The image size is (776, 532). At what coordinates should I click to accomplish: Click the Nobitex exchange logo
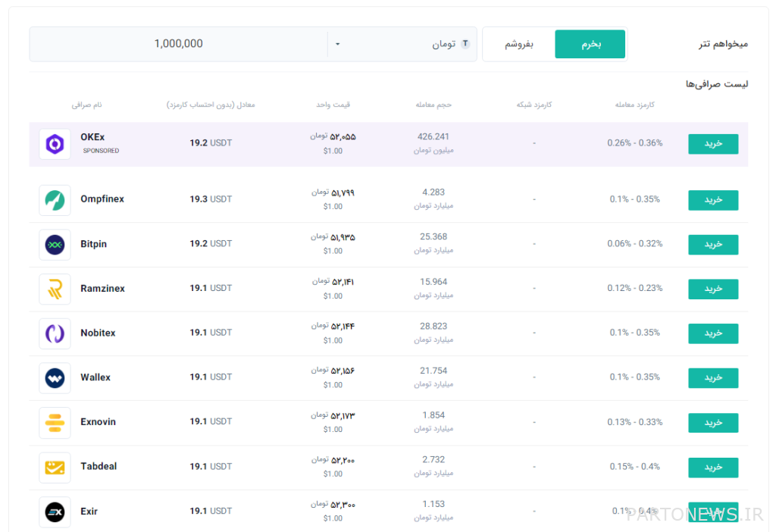click(55, 333)
